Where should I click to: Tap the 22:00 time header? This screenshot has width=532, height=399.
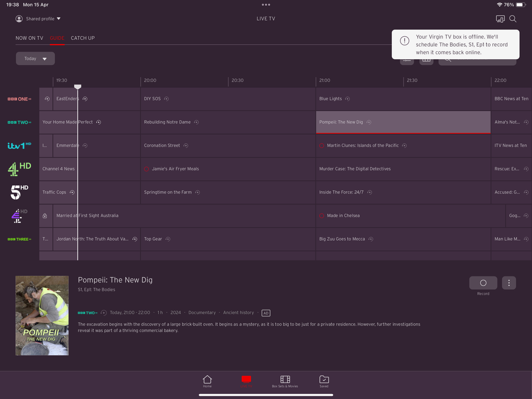click(x=500, y=80)
